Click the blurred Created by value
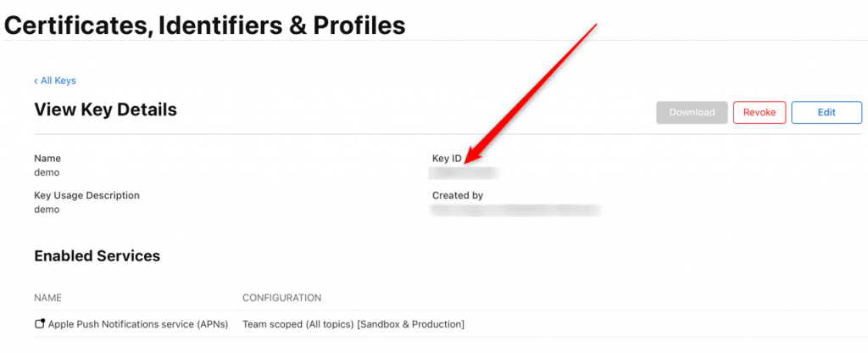The image size is (868, 353). [x=515, y=210]
